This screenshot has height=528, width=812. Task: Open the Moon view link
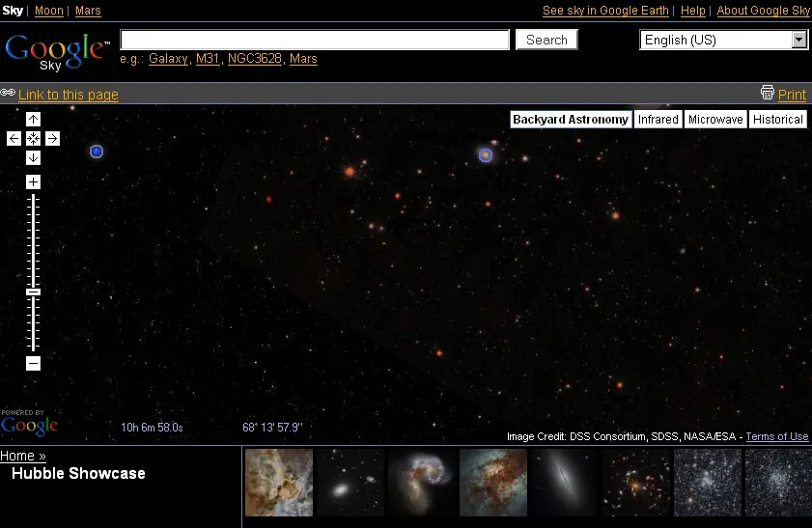49,11
